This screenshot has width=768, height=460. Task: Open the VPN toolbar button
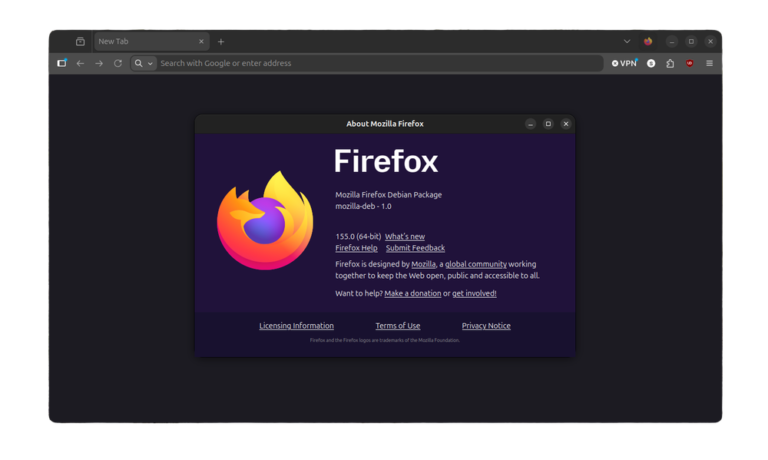tap(624, 63)
